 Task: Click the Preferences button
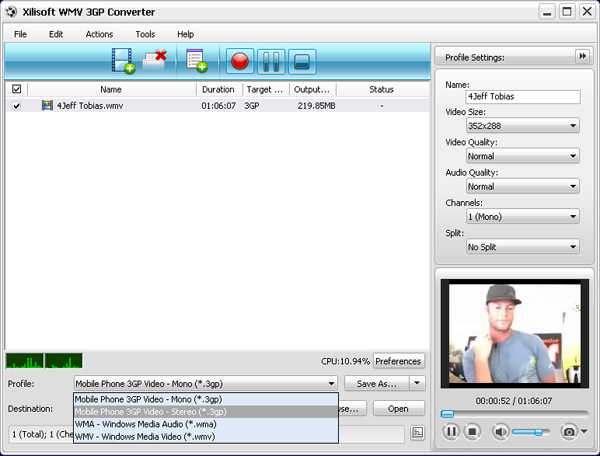398,361
